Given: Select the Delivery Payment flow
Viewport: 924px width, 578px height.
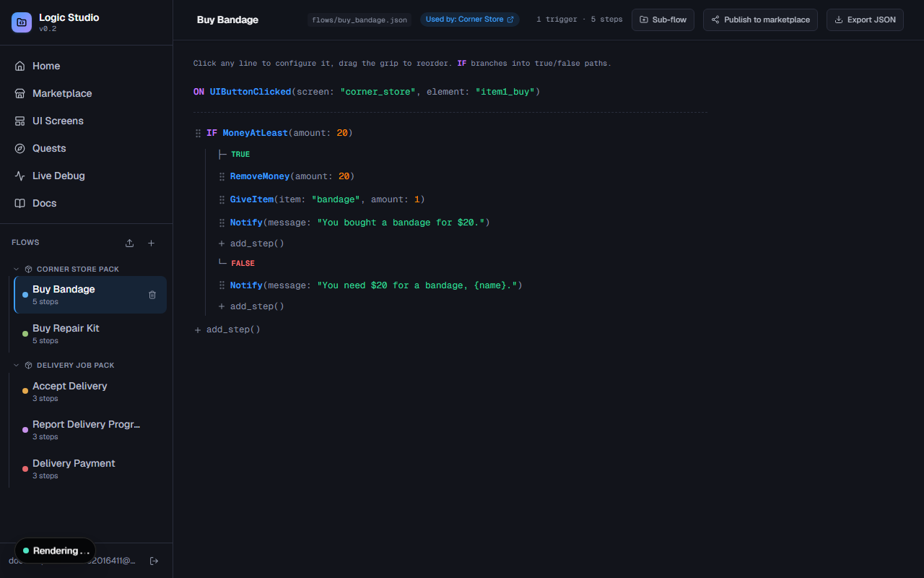Looking at the screenshot, I should coord(90,468).
